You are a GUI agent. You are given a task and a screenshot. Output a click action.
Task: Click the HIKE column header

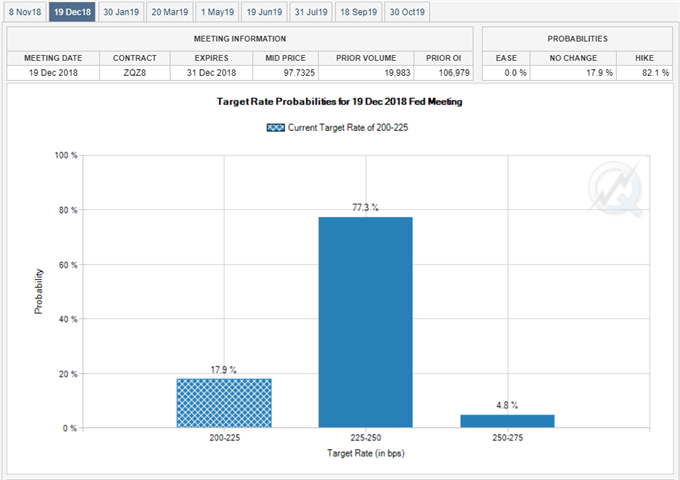point(644,58)
